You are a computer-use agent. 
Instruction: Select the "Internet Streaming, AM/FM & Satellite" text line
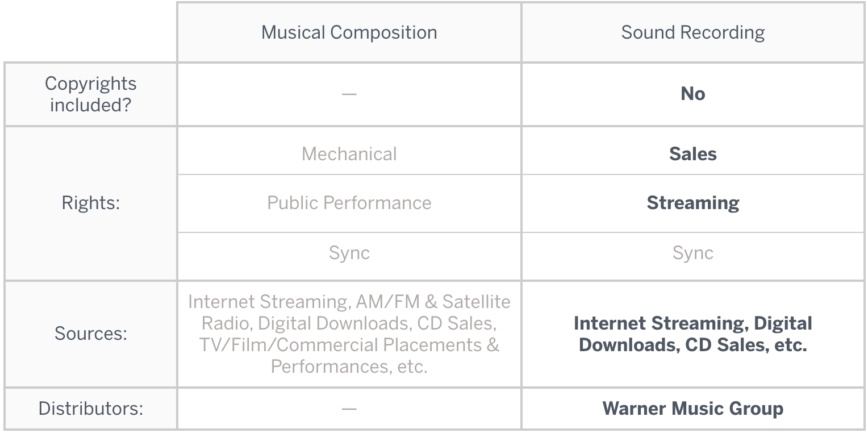[349, 301]
